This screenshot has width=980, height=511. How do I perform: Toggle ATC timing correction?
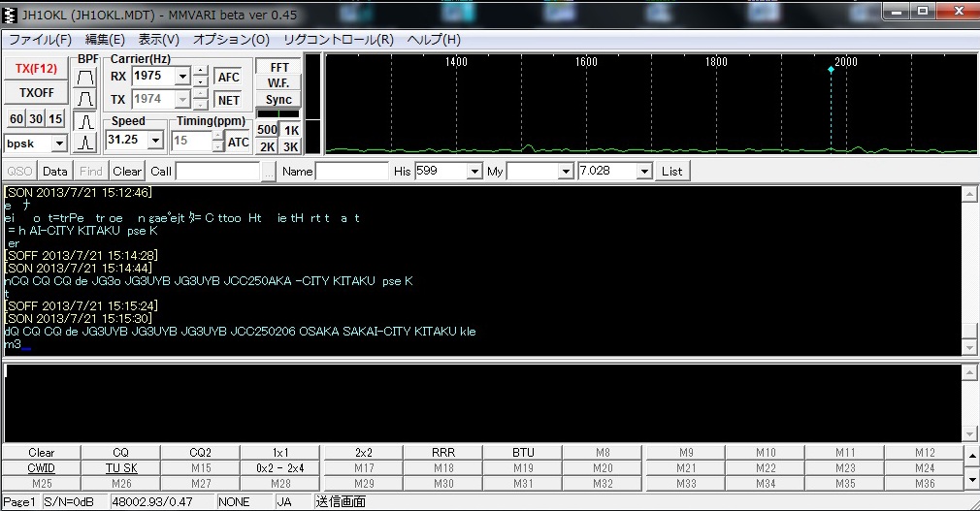[239, 143]
